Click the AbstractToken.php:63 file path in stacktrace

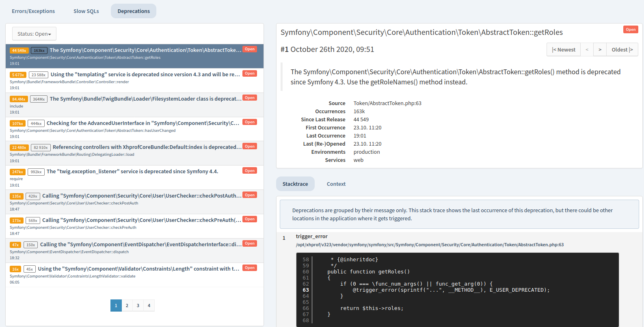tap(430, 245)
